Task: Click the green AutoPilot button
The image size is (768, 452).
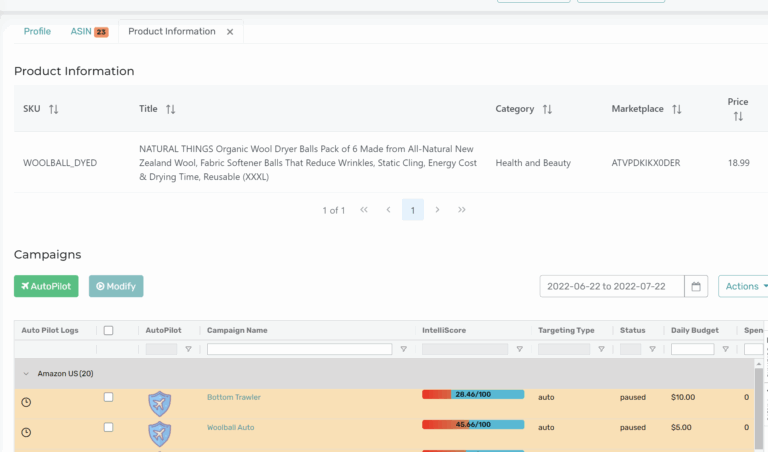Action: (46, 286)
